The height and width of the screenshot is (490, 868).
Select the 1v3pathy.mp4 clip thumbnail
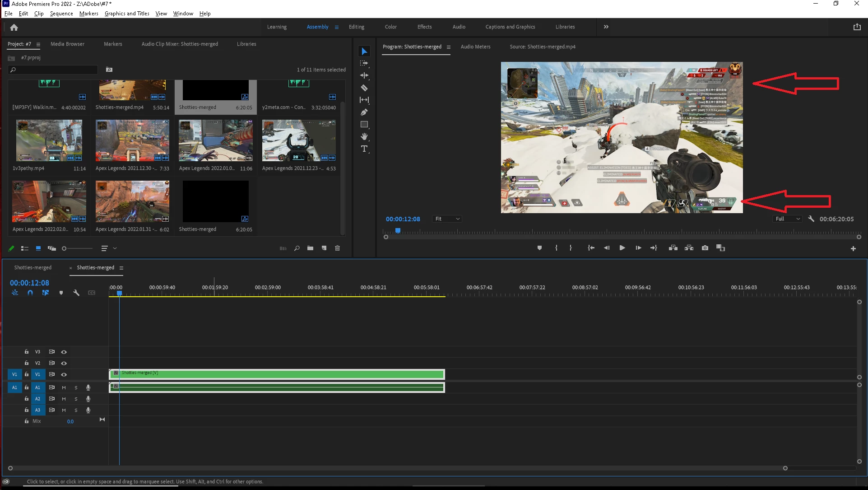pyautogui.click(x=49, y=140)
